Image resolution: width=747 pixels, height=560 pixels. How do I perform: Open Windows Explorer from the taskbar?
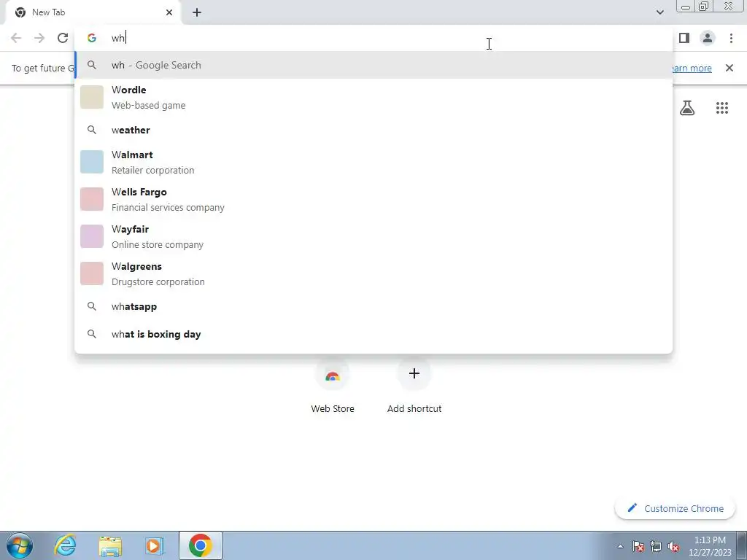(110, 545)
